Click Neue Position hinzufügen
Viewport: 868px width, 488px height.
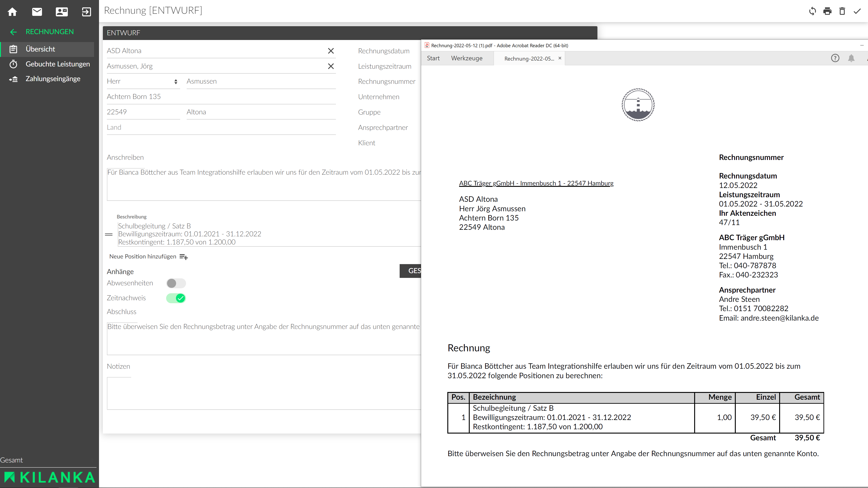pos(143,257)
